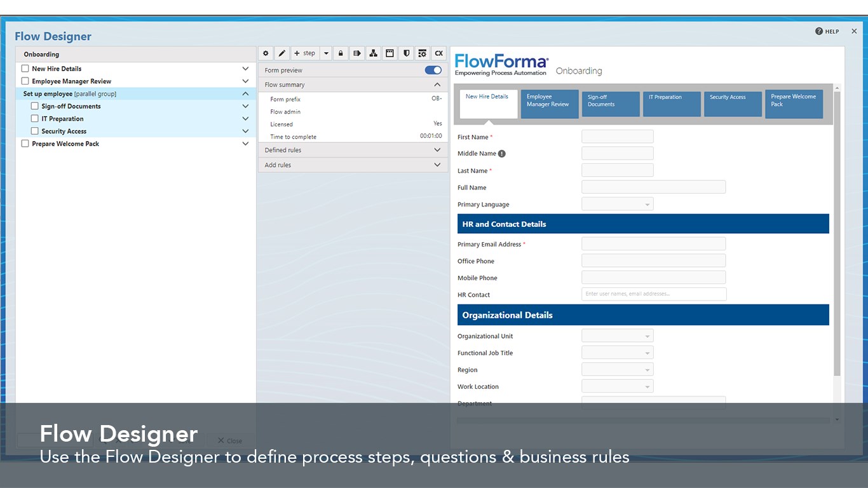Check the Sign-off Documents checkbox
Viewport: 868px width, 488px height.
35,106
